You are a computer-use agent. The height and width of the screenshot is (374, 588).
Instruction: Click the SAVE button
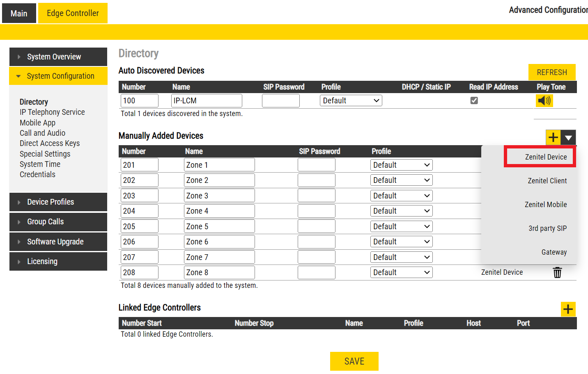(354, 361)
